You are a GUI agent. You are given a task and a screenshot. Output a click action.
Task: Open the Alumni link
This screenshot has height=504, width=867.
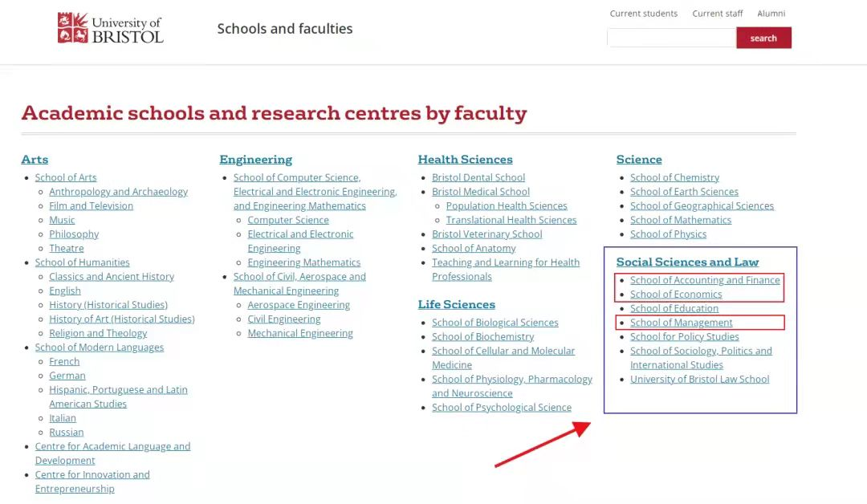771,14
